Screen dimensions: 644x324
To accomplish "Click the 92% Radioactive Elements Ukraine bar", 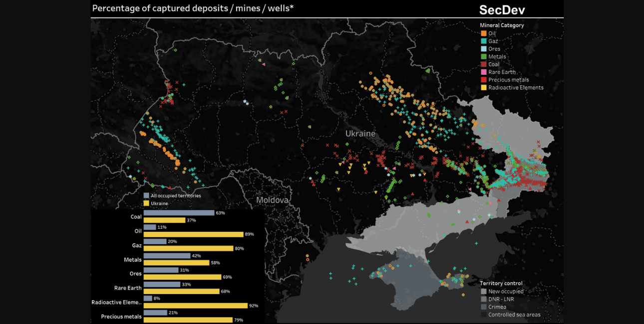I will 195,306.
